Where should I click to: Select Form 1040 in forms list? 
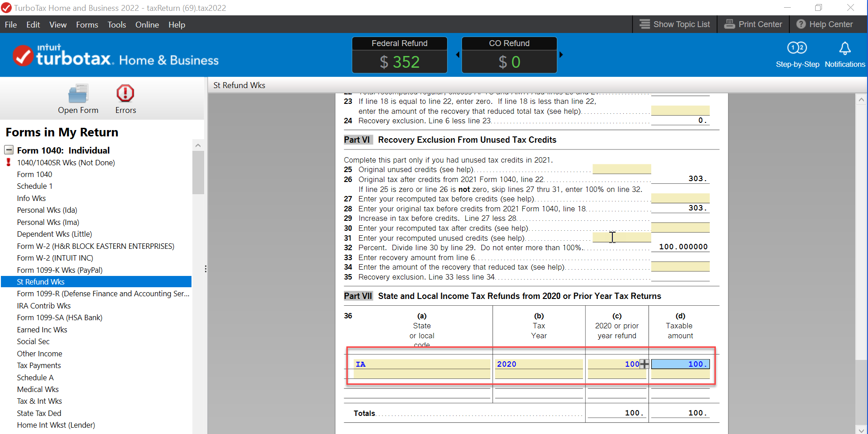click(x=34, y=174)
